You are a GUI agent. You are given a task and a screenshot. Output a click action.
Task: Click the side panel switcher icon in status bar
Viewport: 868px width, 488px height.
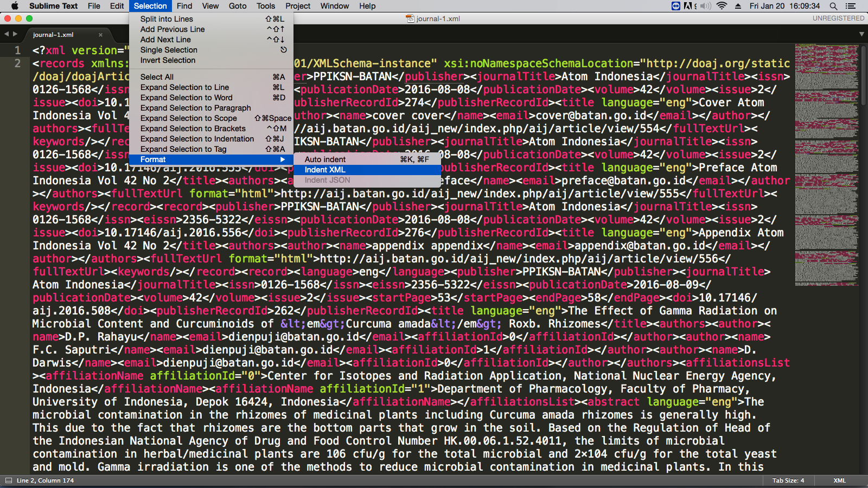pyautogui.click(x=8, y=480)
